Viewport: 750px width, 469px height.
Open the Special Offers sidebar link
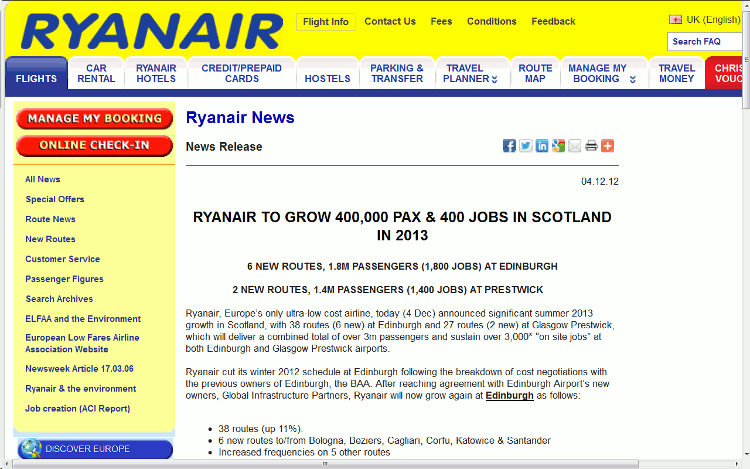tap(55, 199)
